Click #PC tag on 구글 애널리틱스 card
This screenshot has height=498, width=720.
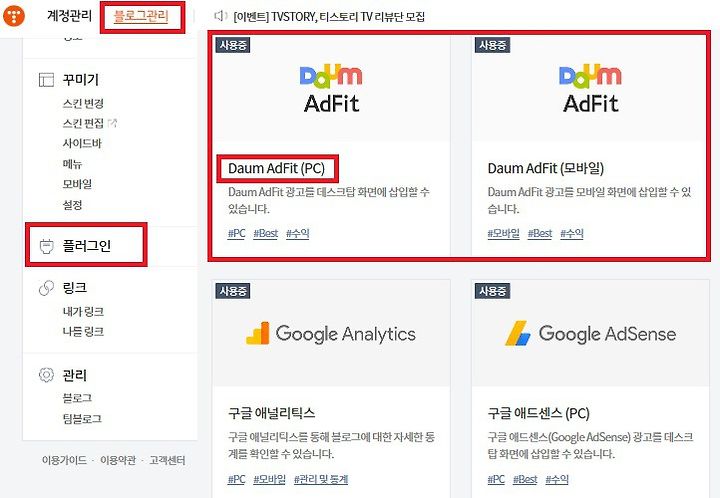coord(236,479)
